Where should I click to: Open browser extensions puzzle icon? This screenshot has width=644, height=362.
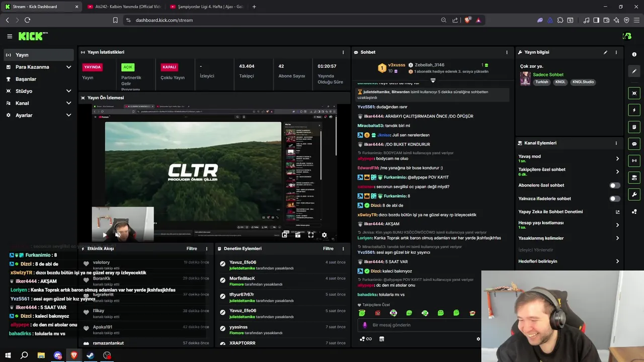click(x=560, y=20)
